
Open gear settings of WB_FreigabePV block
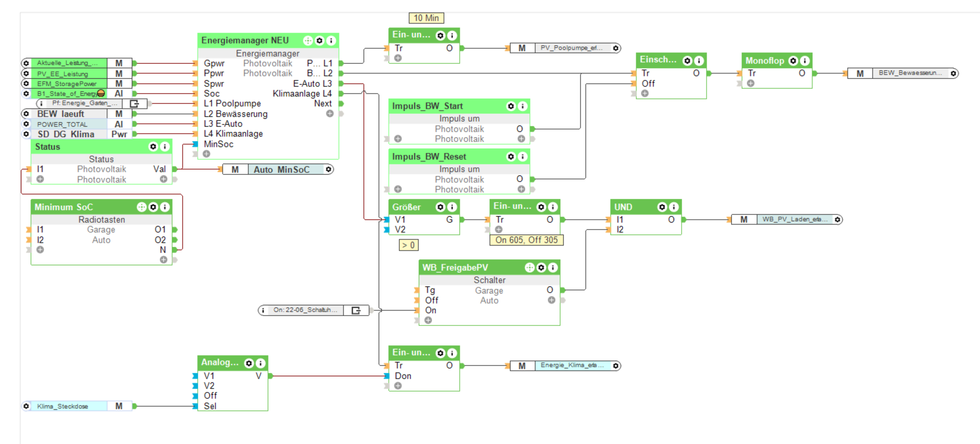541,267
